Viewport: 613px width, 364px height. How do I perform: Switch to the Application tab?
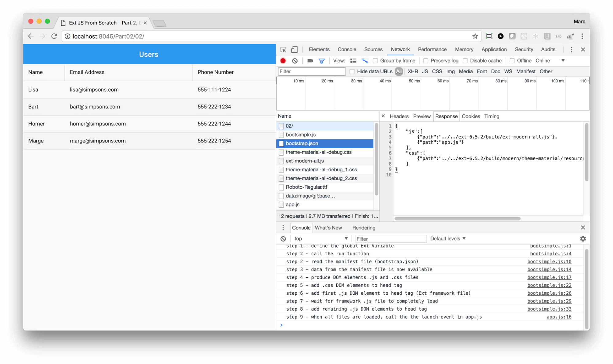[494, 49]
